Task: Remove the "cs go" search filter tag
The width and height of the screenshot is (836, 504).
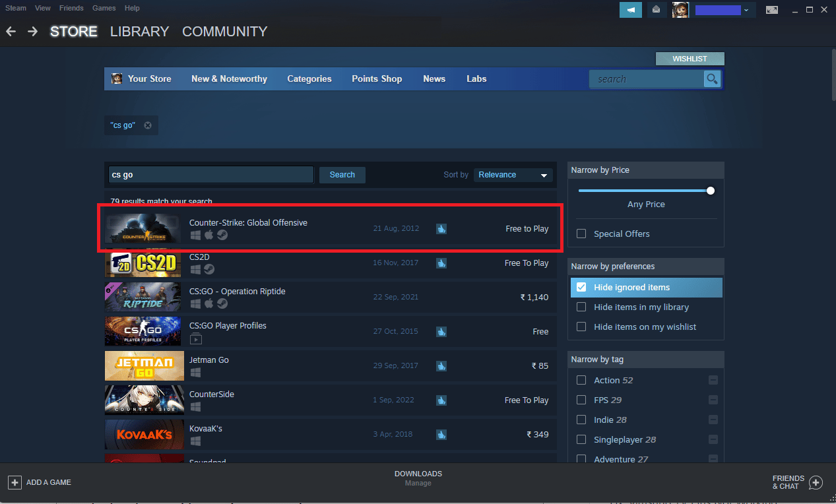Action: (148, 125)
